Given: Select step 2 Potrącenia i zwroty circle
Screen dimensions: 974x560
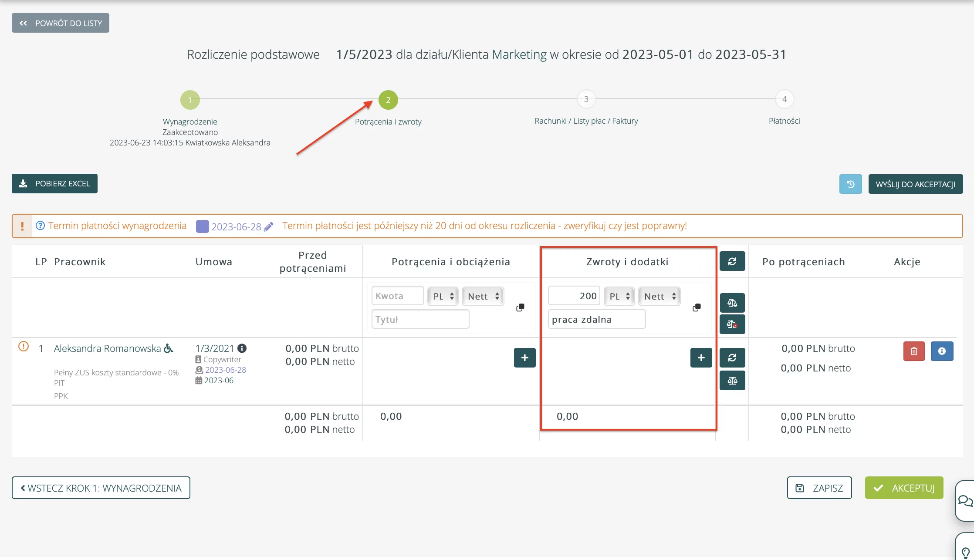Looking at the screenshot, I should pyautogui.click(x=388, y=100).
